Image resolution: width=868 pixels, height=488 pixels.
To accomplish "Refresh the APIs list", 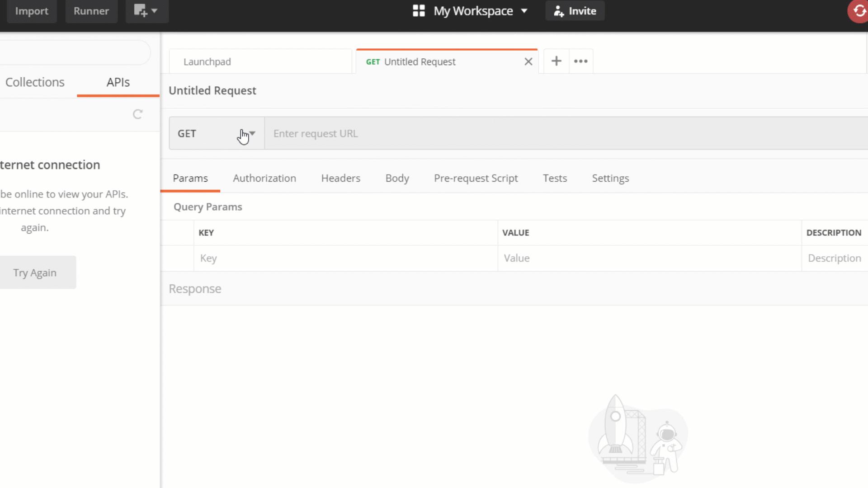I will [x=138, y=114].
